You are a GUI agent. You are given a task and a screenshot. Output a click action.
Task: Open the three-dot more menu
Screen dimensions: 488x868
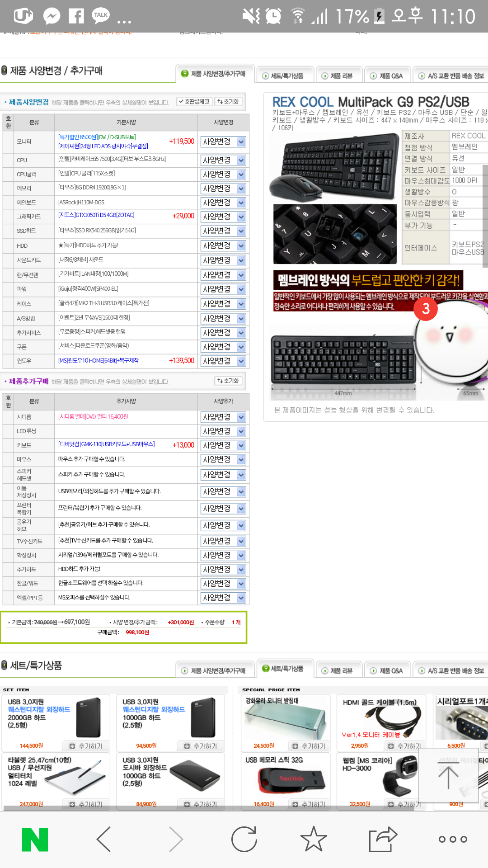453,840
